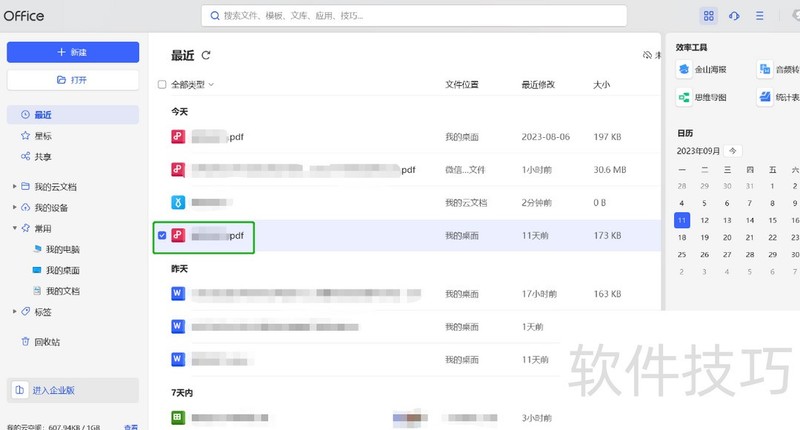
Task: Click the Word icon of the 163 KB file
Action: click(x=178, y=293)
